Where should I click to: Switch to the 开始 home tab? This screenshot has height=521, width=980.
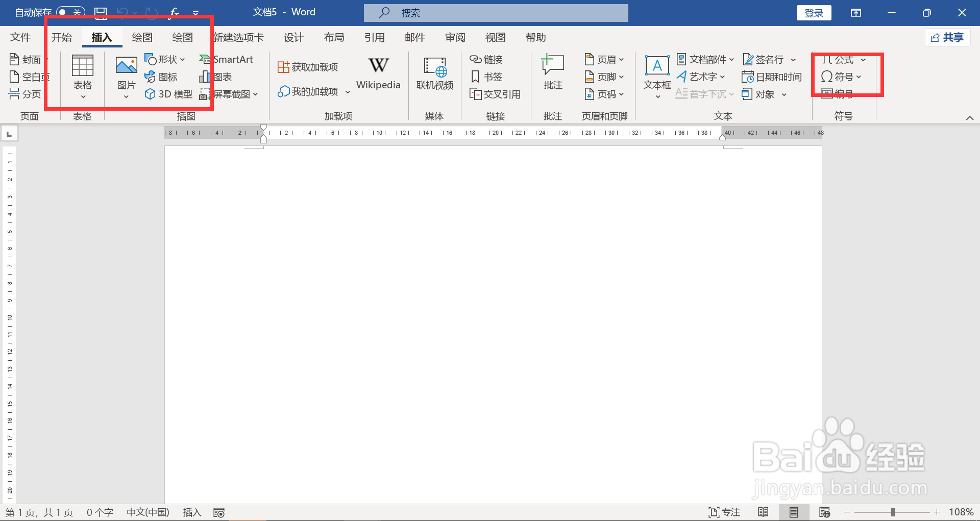(62, 37)
